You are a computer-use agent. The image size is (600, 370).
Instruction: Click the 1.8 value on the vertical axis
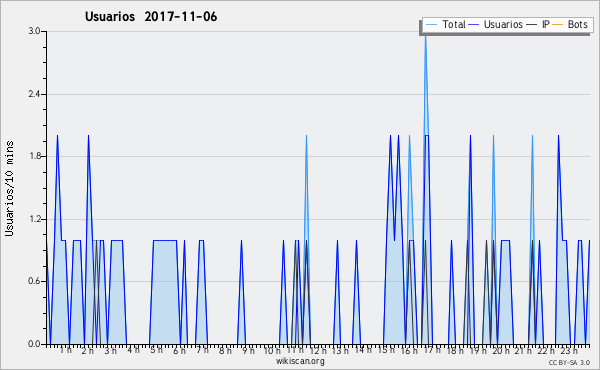pos(35,156)
